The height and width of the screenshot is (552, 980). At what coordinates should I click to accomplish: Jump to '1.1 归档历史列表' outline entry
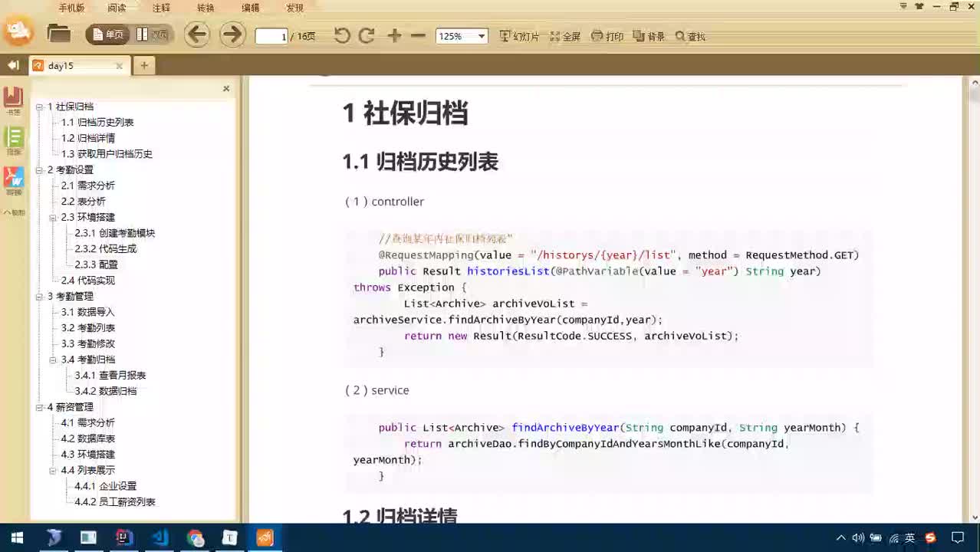pos(97,123)
